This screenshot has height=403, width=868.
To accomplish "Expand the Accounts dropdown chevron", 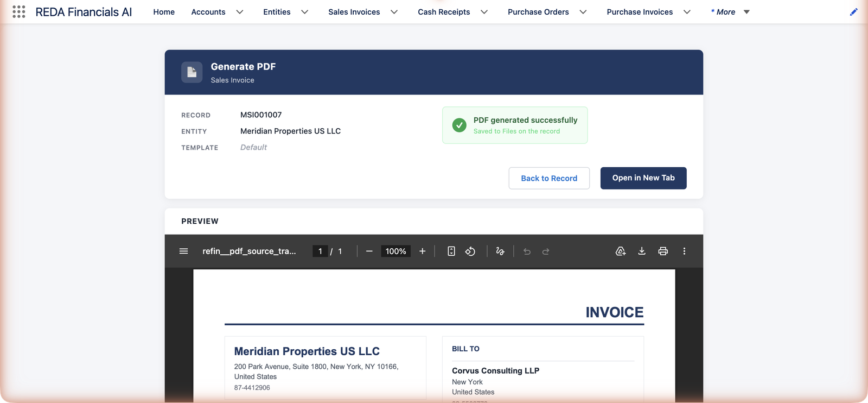I will tap(240, 12).
